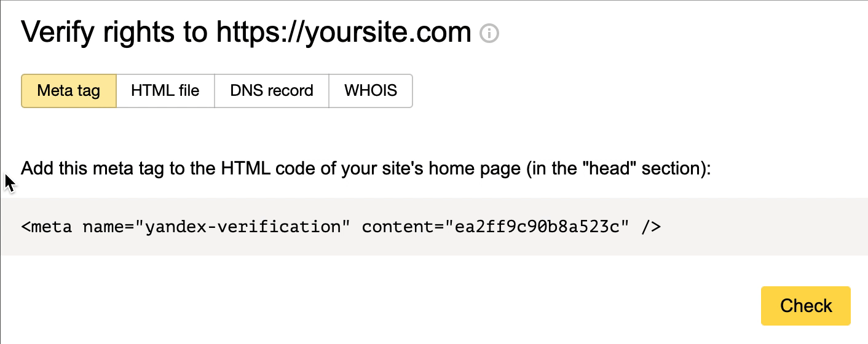This screenshot has width=868, height=344.
Task: Switch to the HTML file tab
Action: tap(165, 91)
